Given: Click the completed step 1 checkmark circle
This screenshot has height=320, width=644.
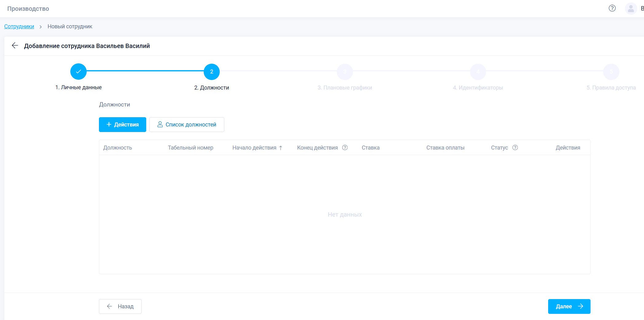Looking at the screenshot, I should pyautogui.click(x=78, y=72).
